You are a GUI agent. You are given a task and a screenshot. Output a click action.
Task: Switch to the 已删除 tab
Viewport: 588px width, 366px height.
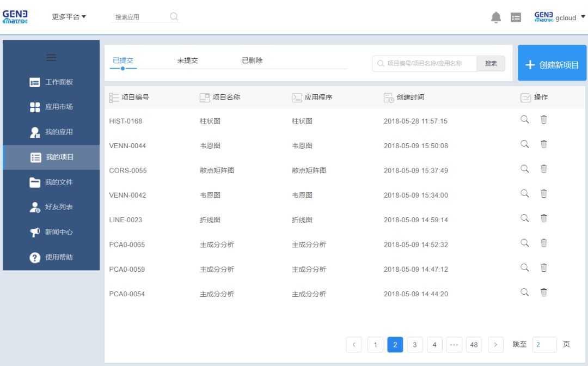coord(252,60)
